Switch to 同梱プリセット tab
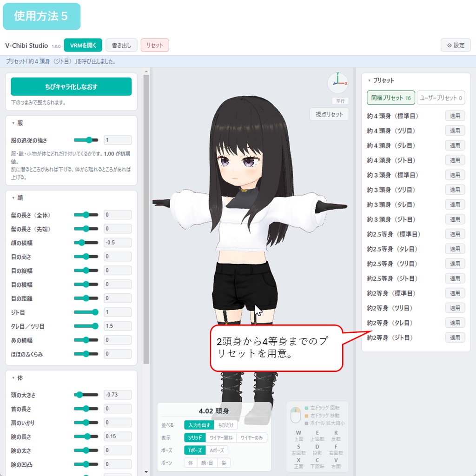 390,98
